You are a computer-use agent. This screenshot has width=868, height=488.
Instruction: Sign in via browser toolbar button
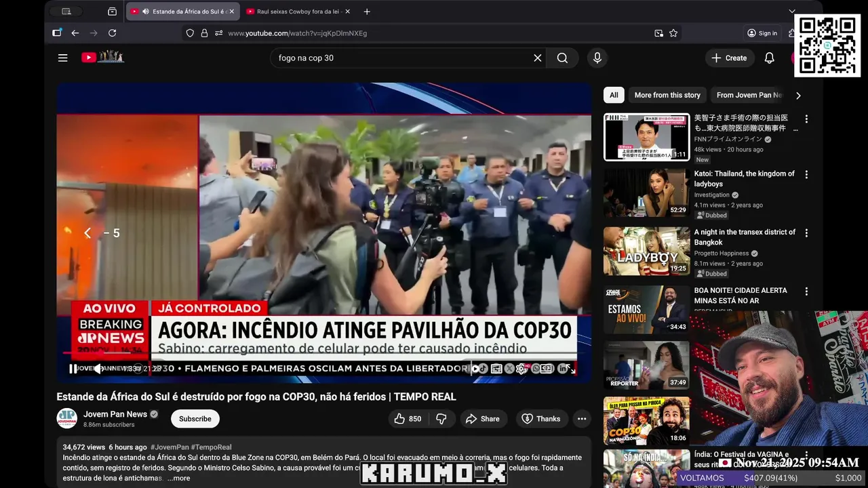pos(762,33)
